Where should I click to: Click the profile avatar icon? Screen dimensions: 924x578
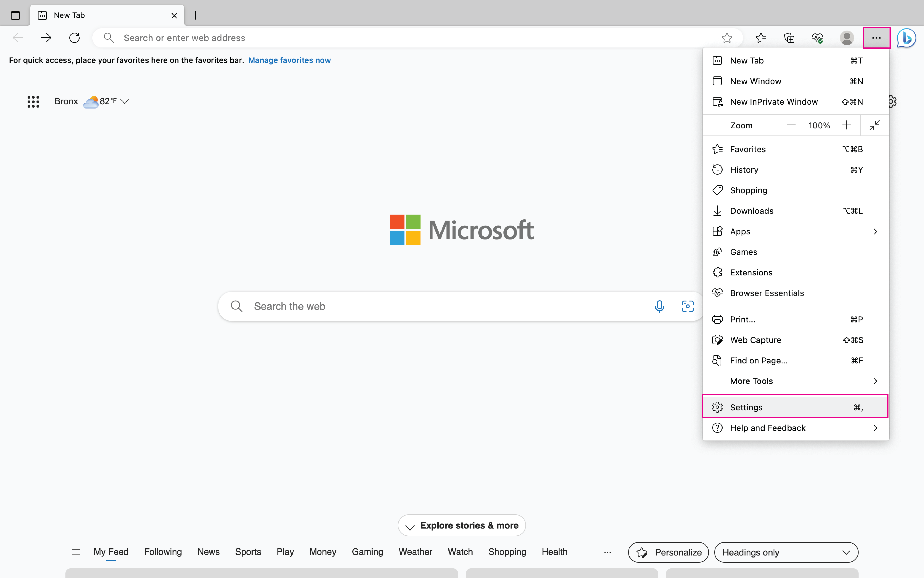[847, 38]
